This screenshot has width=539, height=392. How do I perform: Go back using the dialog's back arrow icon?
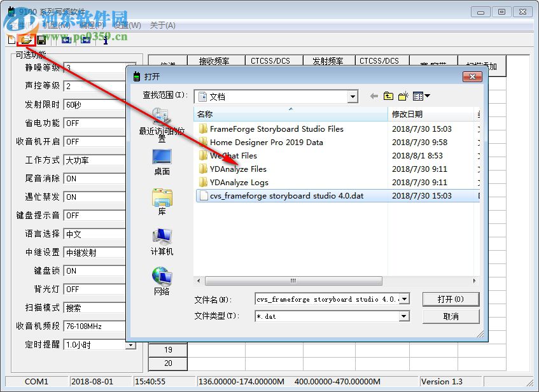click(x=374, y=96)
